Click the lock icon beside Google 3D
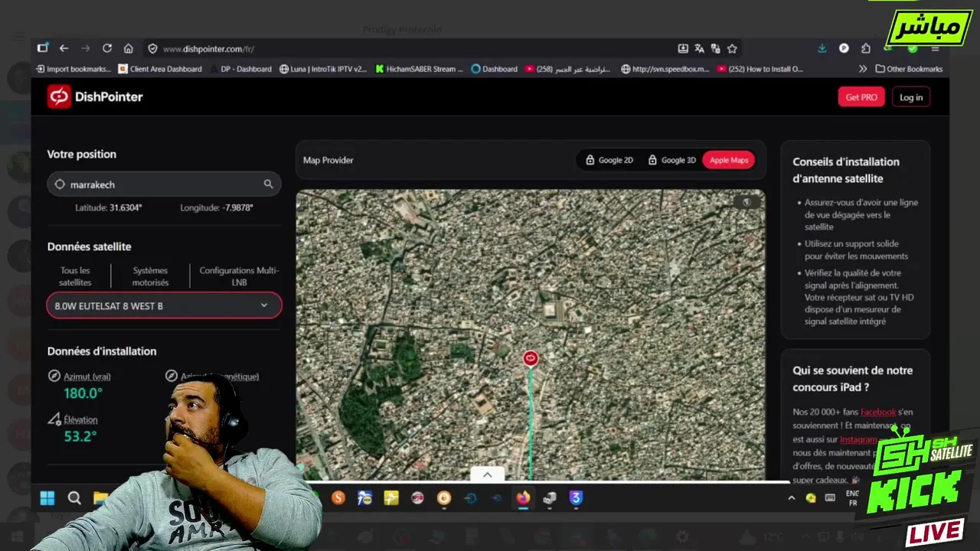 (x=652, y=160)
